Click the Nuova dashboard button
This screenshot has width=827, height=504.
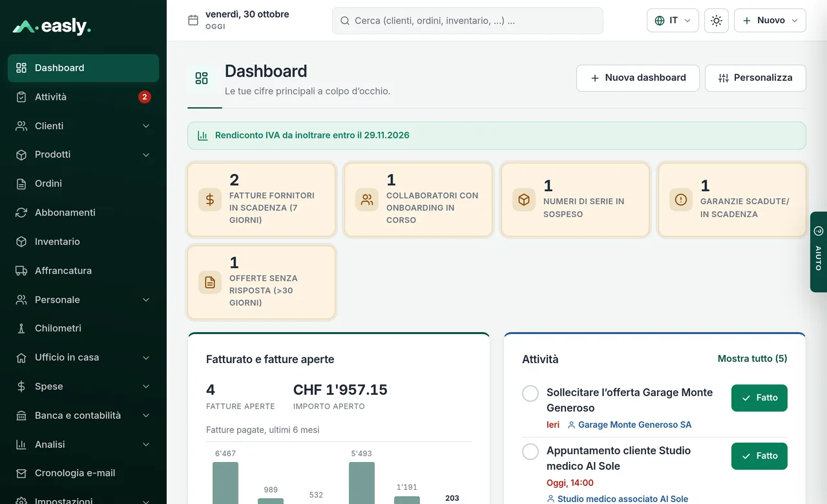click(638, 78)
